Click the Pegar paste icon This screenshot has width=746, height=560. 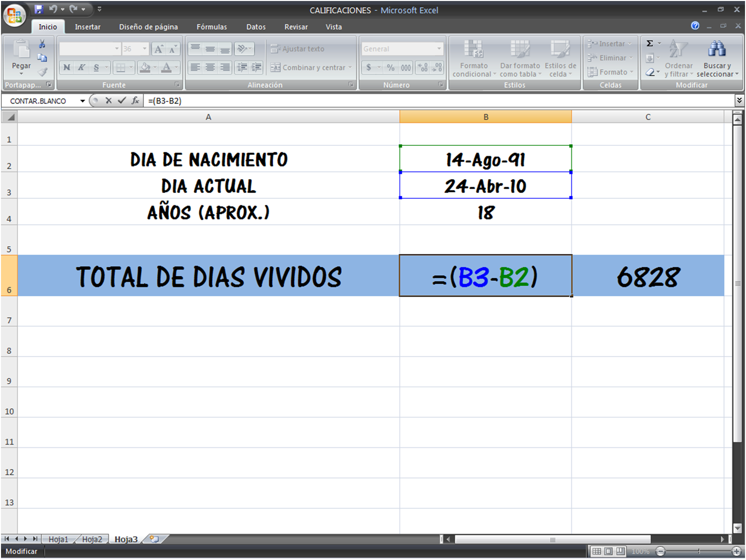click(21, 50)
